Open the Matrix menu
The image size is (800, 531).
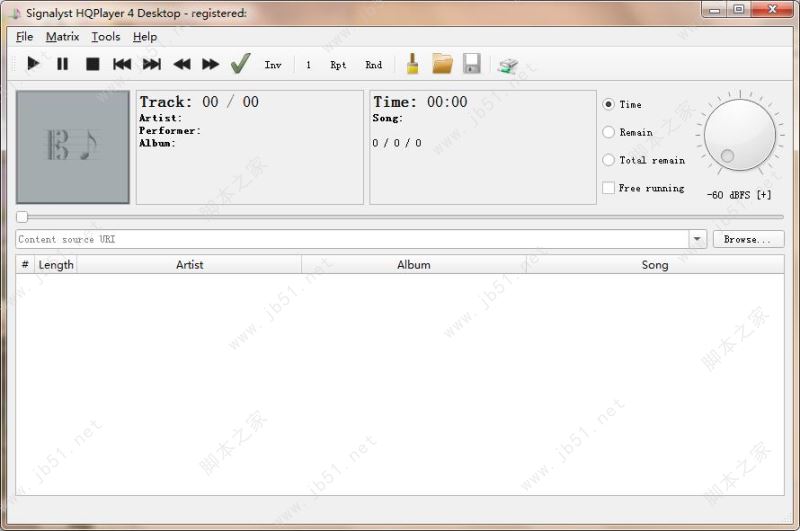click(62, 37)
